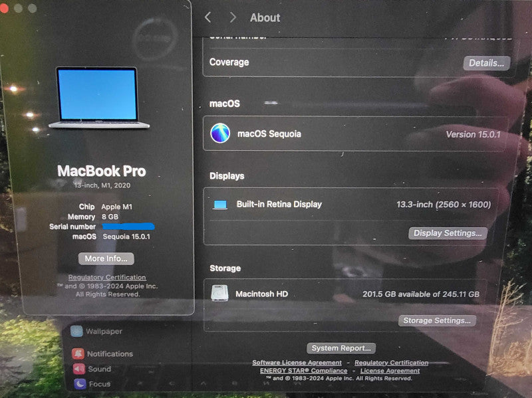
Task: Open Coverage Details button
Action: pyautogui.click(x=487, y=63)
